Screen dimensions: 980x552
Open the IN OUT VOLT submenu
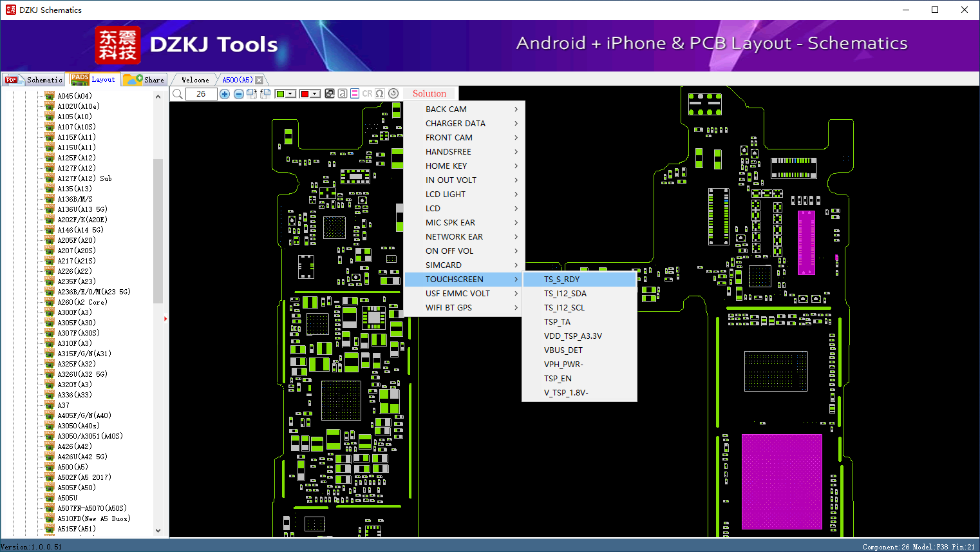464,180
